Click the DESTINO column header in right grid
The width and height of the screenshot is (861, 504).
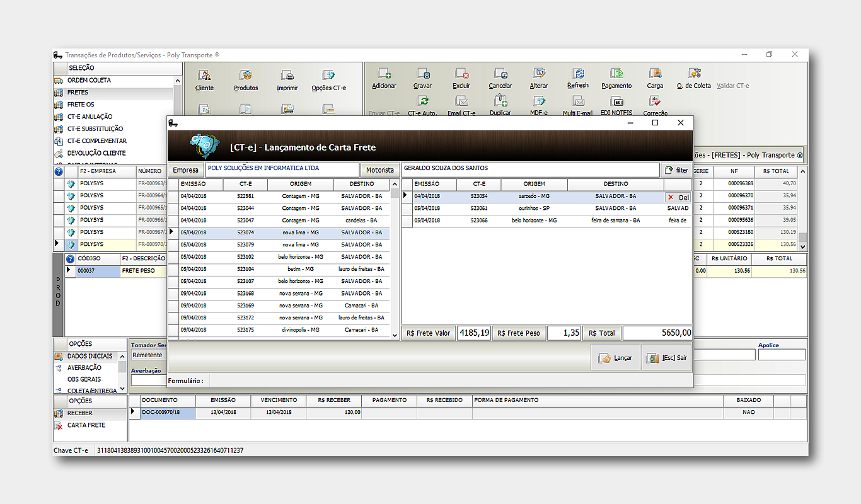click(x=616, y=185)
